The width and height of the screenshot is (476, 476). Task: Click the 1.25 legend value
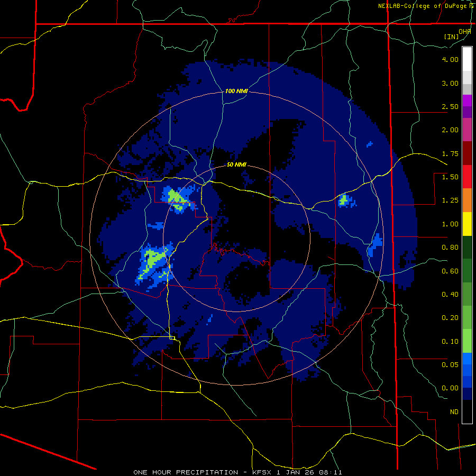(450, 200)
